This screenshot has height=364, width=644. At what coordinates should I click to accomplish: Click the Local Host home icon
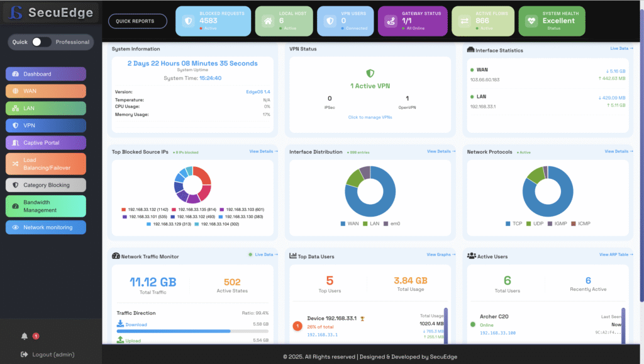(x=267, y=21)
